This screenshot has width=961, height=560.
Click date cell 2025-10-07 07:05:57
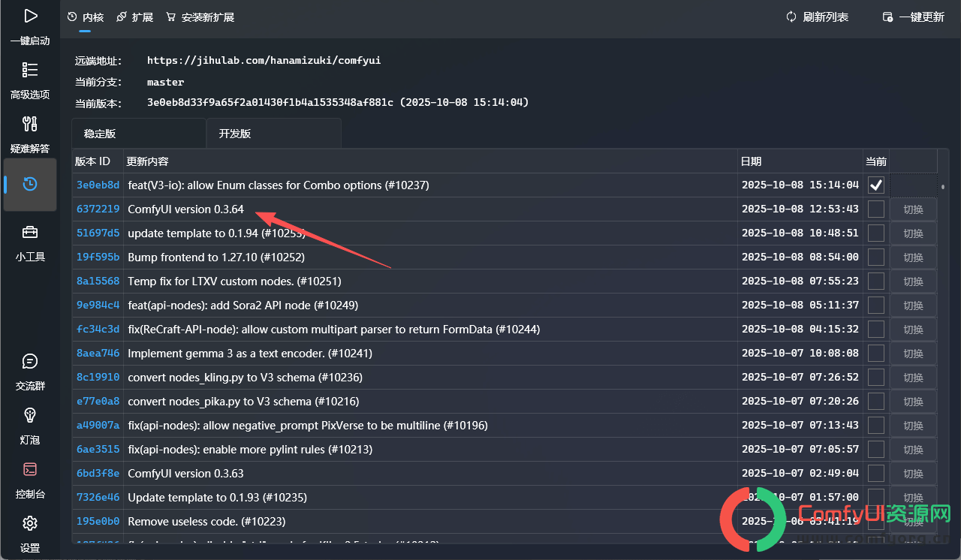coord(800,449)
